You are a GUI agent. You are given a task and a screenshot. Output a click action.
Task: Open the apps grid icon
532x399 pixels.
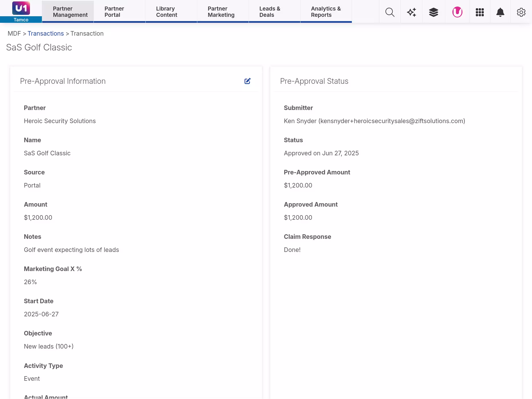(480, 12)
